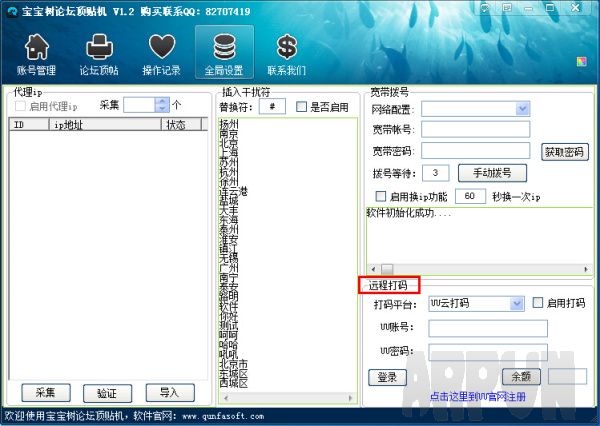Click the 宽带密码 input field
This screenshot has width=600, height=426.
(476, 150)
